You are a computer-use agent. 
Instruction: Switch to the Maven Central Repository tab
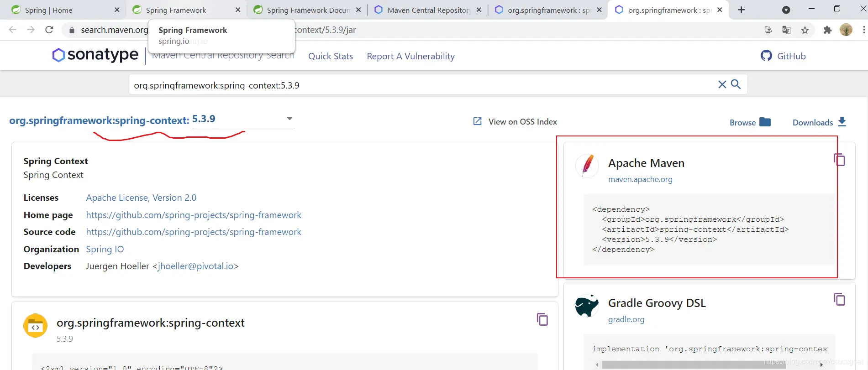click(428, 10)
